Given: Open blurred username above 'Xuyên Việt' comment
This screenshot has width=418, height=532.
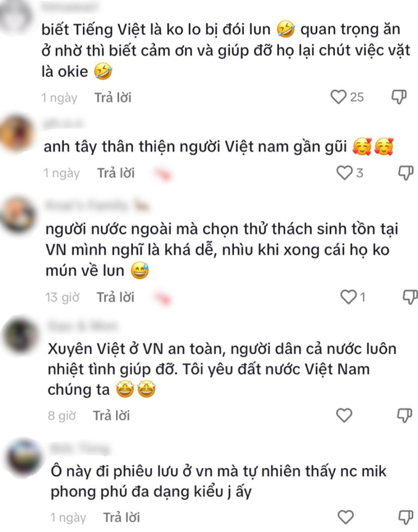Looking at the screenshot, I should [x=82, y=326].
